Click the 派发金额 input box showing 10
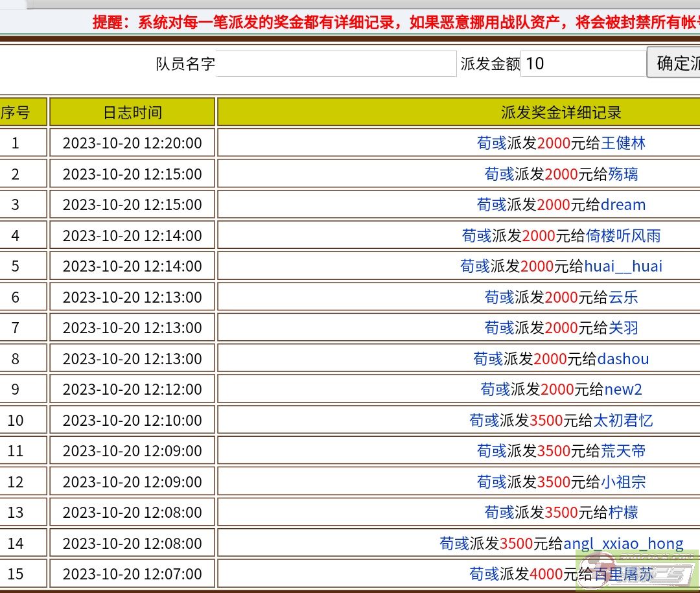Screen dimensions: 700x593 [583, 64]
